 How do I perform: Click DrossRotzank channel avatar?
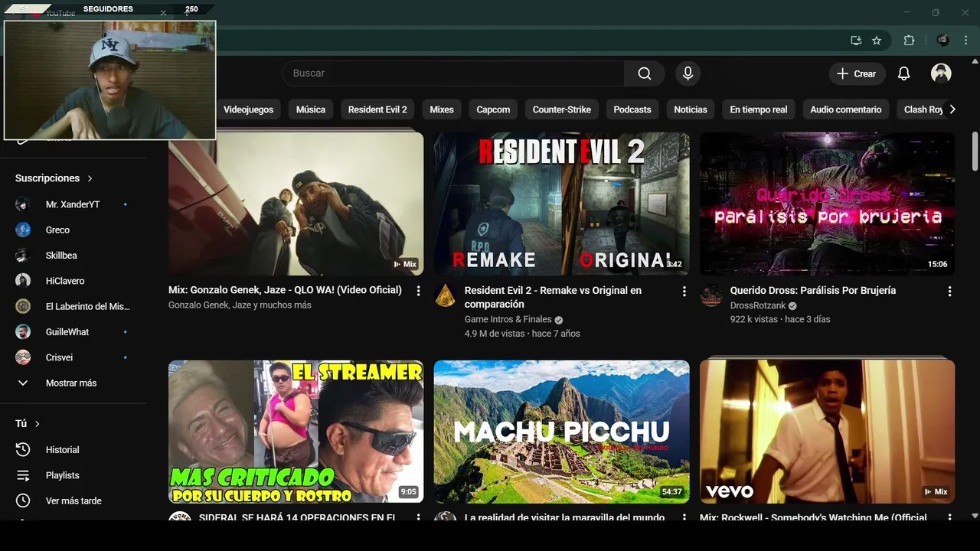[711, 295]
